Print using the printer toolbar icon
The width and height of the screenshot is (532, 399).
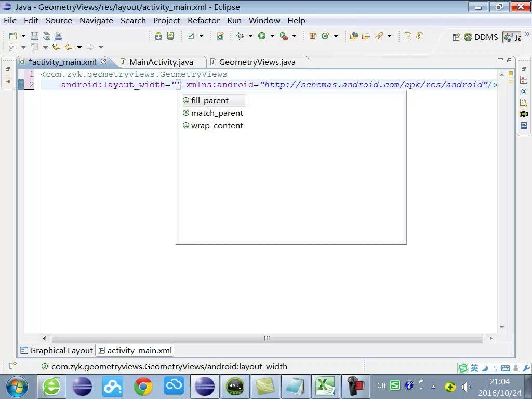(x=58, y=36)
